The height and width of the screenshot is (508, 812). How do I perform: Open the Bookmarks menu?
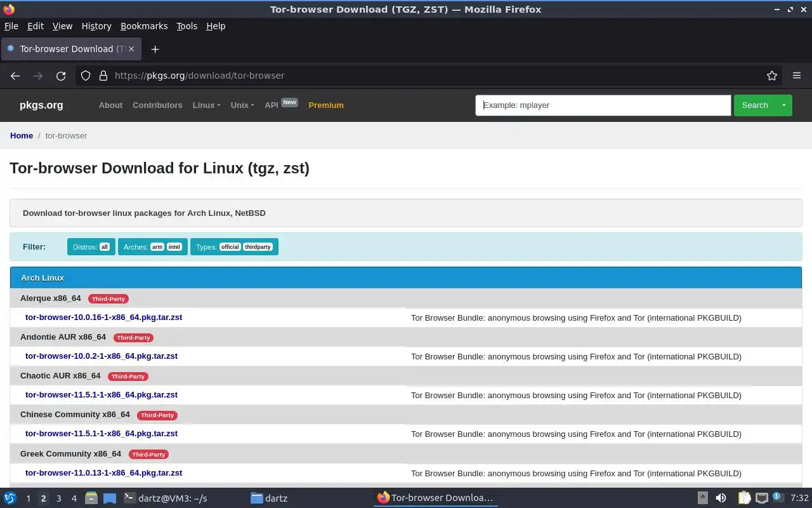(x=144, y=26)
